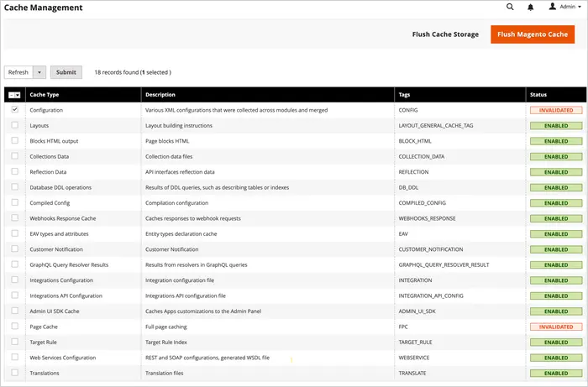Check the Target Rule checkbox

point(14,342)
